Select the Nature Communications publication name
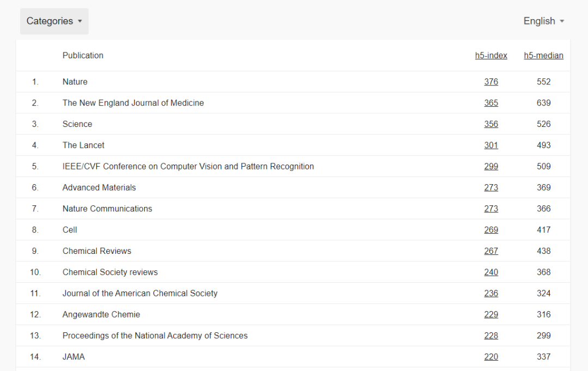The height and width of the screenshot is (371, 588). [x=107, y=209]
